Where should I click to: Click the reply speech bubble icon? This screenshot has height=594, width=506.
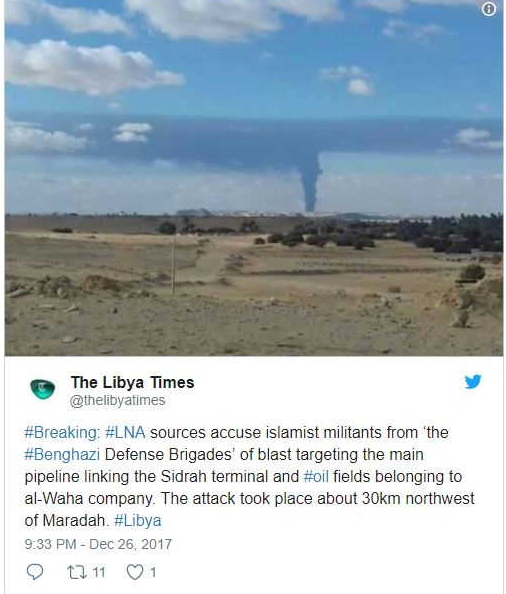click(35, 571)
